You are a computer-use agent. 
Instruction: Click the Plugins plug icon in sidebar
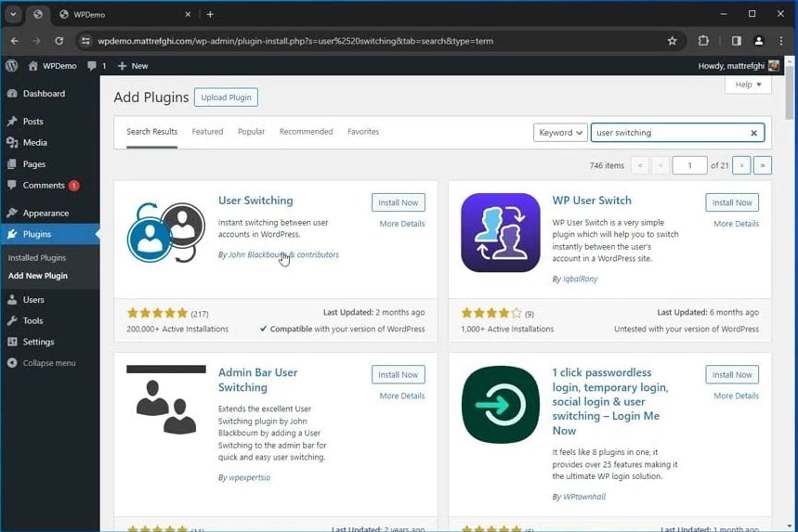click(12, 234)
